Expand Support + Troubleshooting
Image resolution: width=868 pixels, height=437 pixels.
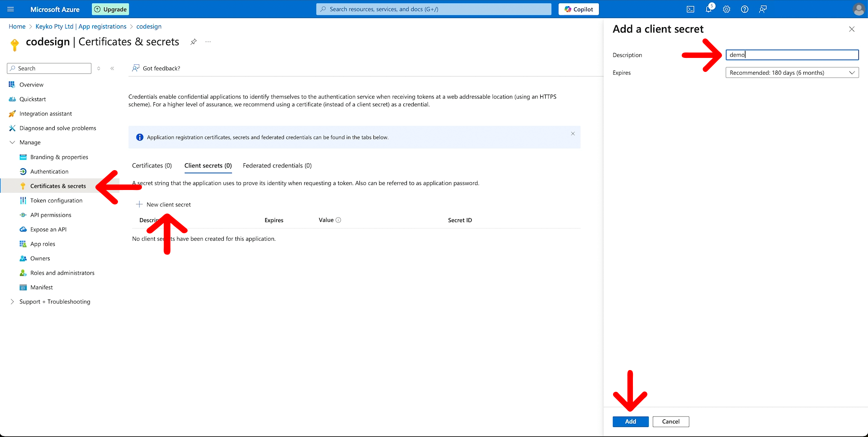(54, 302)
